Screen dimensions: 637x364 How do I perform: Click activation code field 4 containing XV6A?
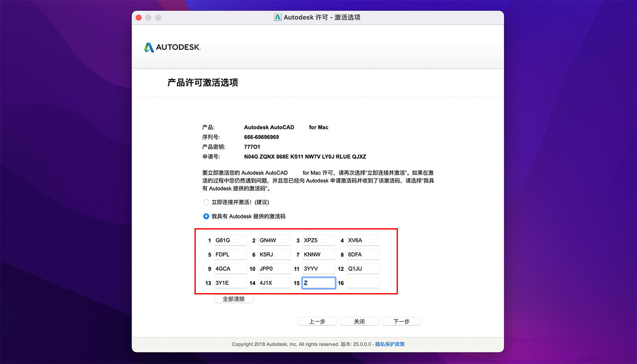pyautogui.click(x=363, y=241)
